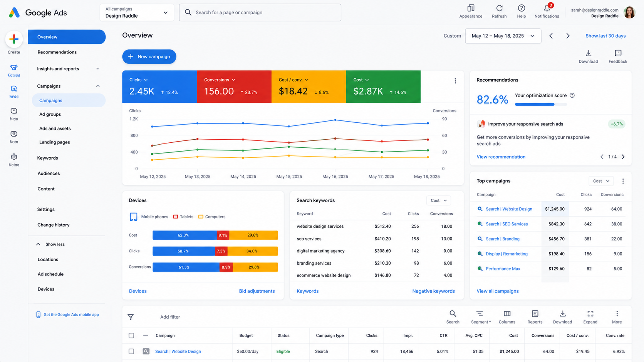Viewport: 644px width, 362px height.
Task: Click the search page or campaign field
Action: [x=260, y=12]
